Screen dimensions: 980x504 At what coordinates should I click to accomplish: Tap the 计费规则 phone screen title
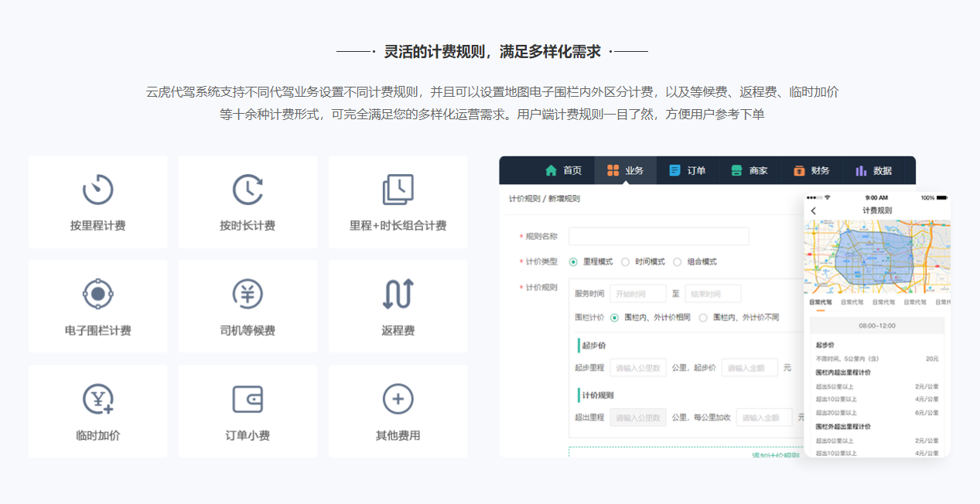(877, 211)
